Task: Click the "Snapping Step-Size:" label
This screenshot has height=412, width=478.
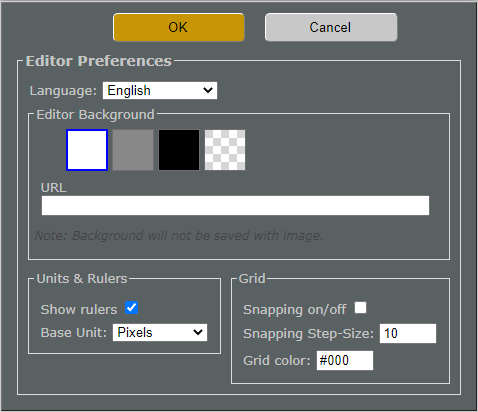Action: 309,334
